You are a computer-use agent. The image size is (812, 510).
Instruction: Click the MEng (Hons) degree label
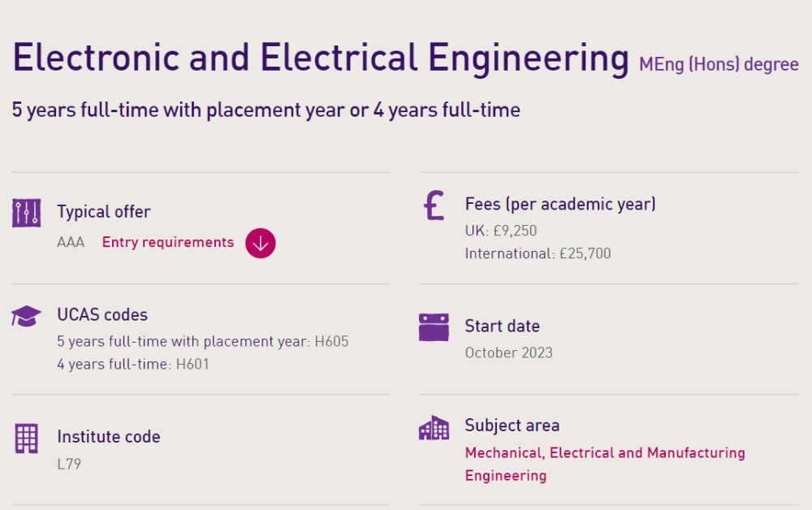[719, 64]
